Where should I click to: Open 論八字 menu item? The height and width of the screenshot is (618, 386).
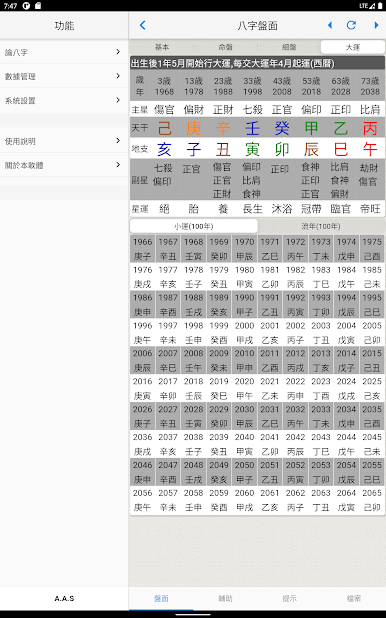[64, 52]
